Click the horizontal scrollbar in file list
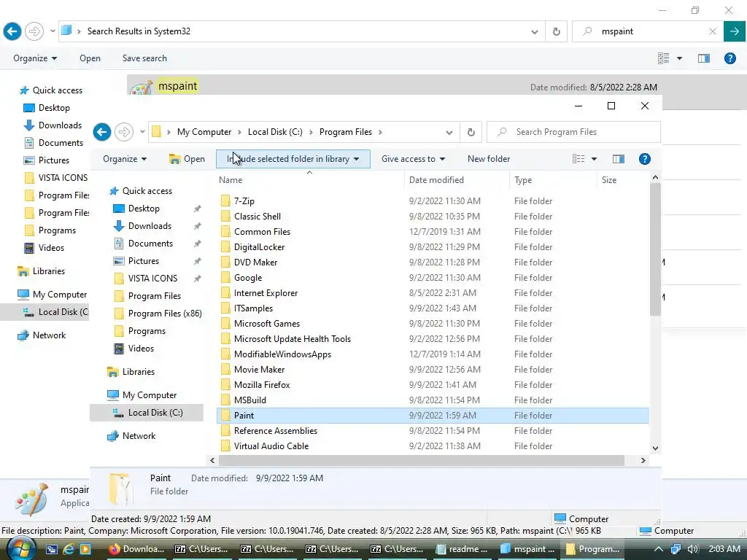 point(421,461)
